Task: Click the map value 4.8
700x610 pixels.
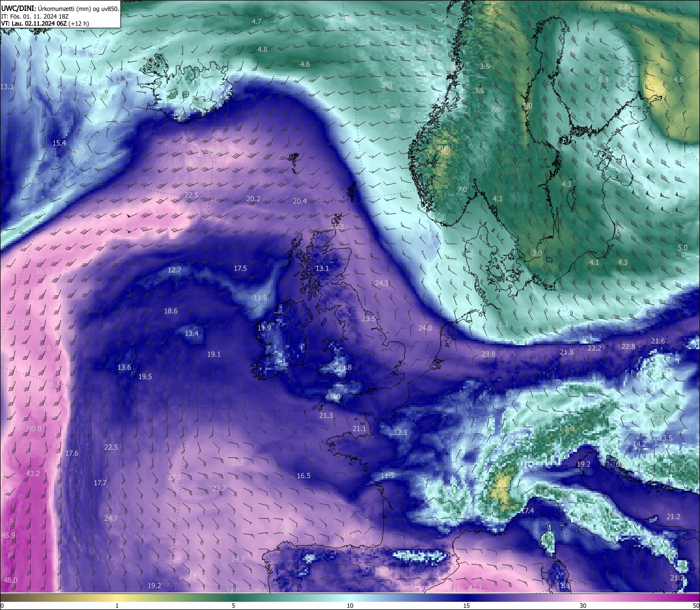Action: point(262,49)
